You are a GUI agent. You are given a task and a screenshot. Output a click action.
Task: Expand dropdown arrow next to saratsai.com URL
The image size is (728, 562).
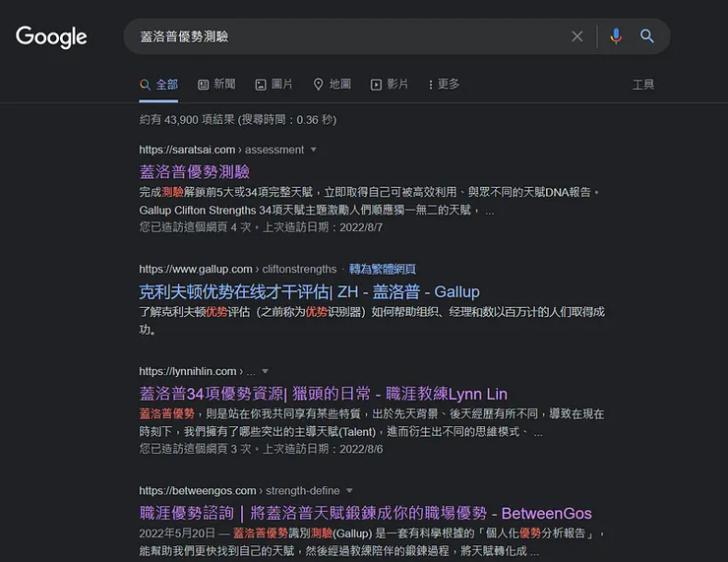click(x=314, y=150)
